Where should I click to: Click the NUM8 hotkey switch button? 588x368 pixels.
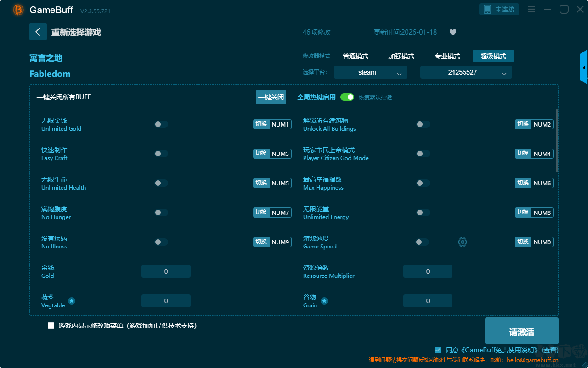(534, 213)
